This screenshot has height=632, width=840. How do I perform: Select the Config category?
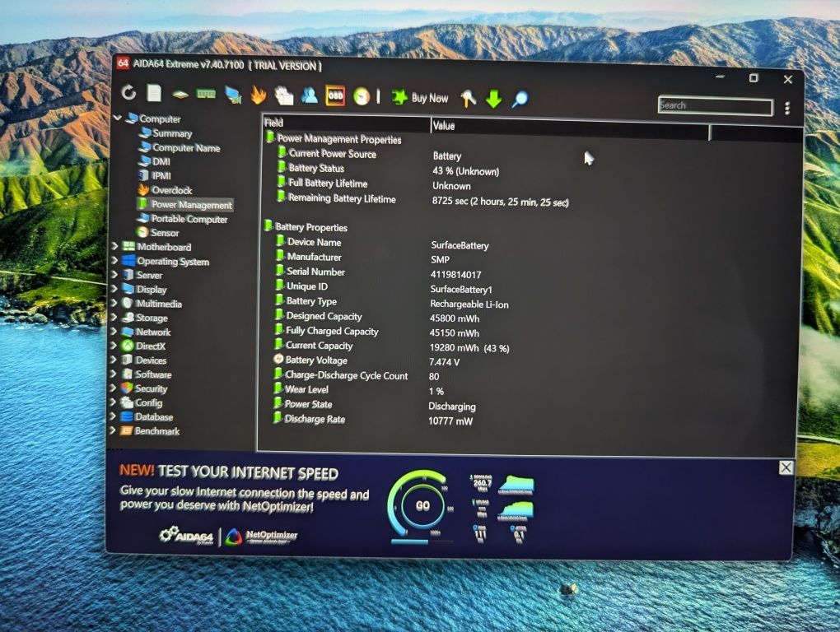click(142, 402)
